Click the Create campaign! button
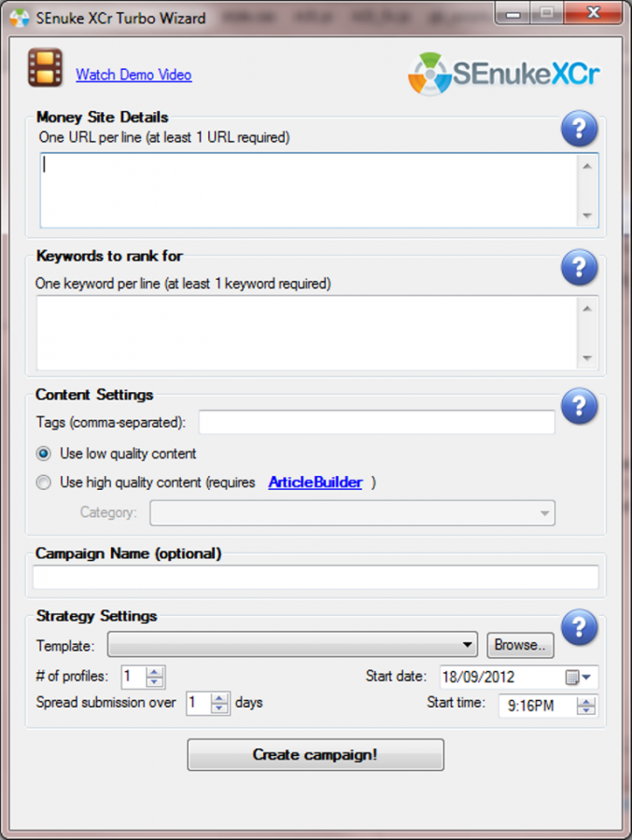 click(316, 755)
